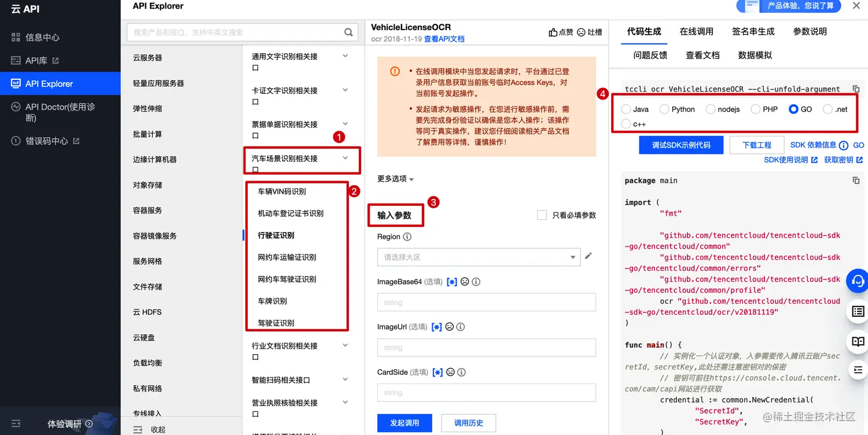Image resolution: width=868 pixels, height=435 pixels.
Task: Select the Java radio button
Action: 626,109
